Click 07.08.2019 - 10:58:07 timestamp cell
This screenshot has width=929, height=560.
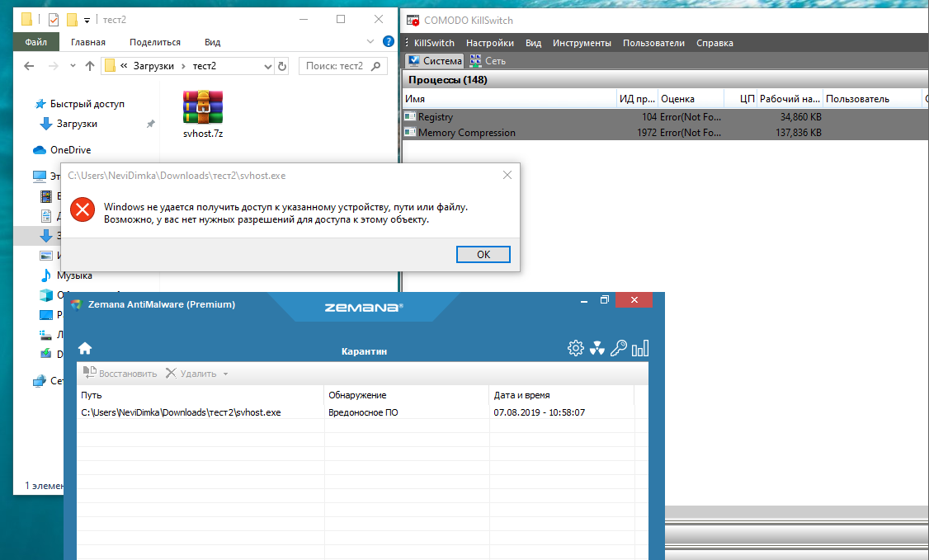pyautogui.click(x=539, y=412)
